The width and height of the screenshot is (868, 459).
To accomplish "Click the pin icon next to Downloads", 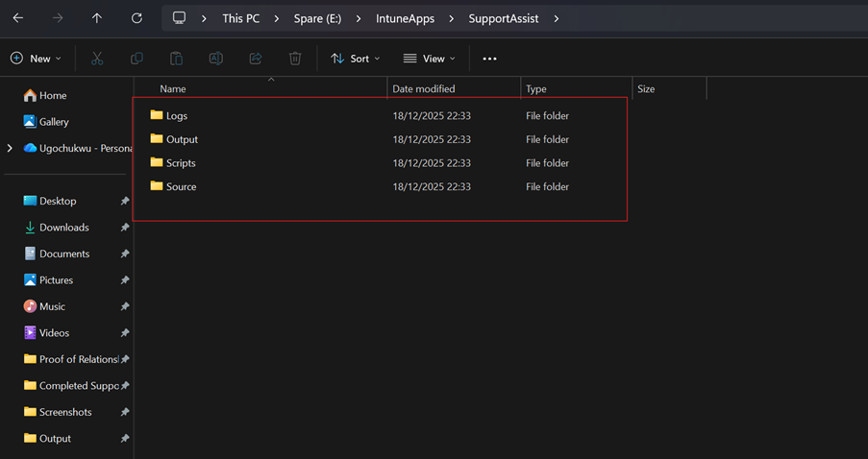I will click(125, 228).
